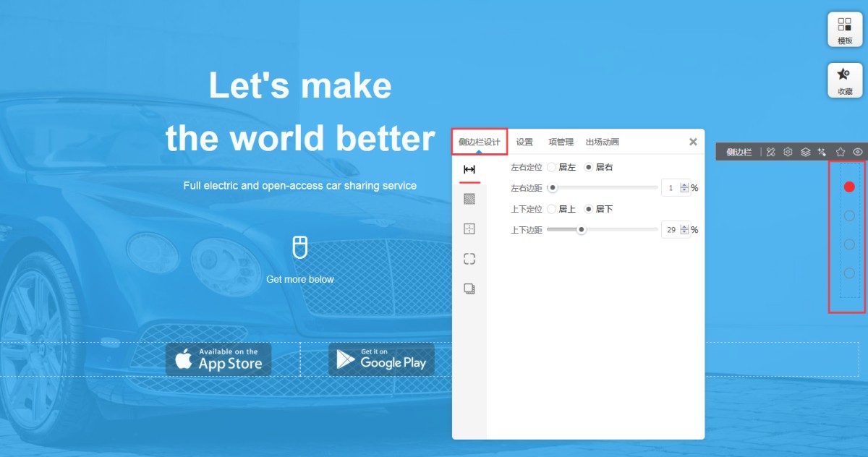Click the layers stack icon in 侧边栏 toolbar
This screenshot has width=868, height=457.
point(805,152)
